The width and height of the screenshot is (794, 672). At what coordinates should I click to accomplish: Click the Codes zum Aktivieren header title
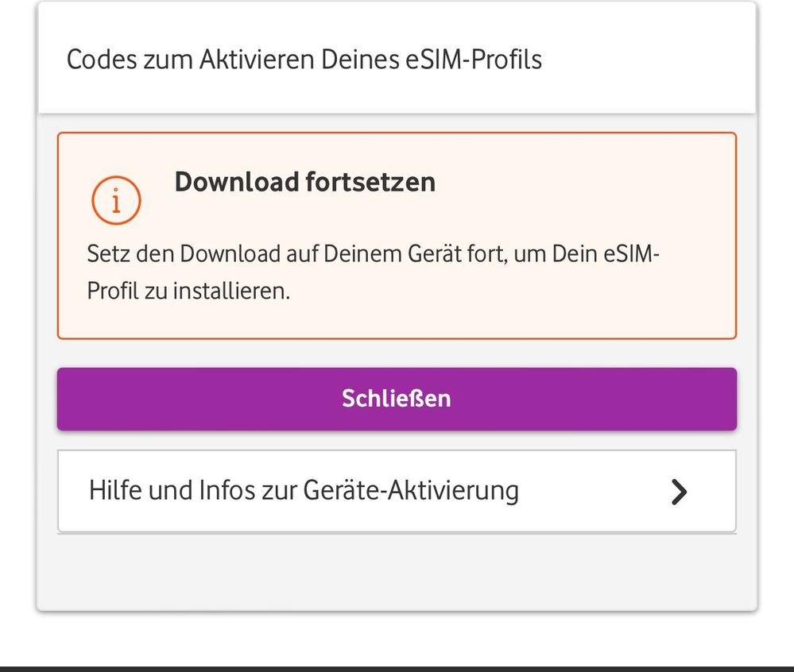click(304, 60)
